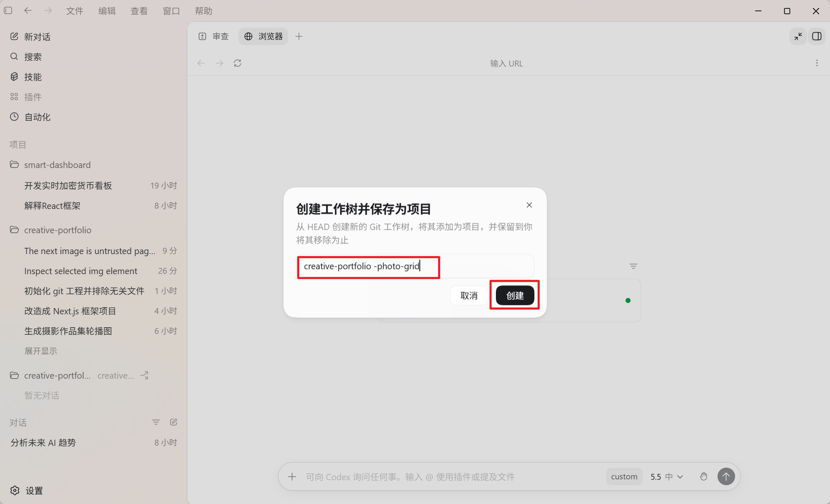
Task: Reload the browser page
Action: point(238,63)
